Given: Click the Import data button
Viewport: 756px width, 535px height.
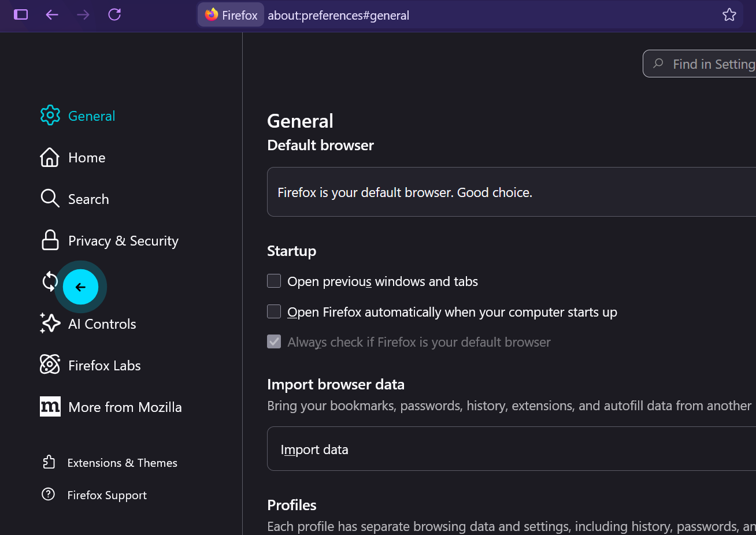Looking at the screenshot, I should click(314, 449).
